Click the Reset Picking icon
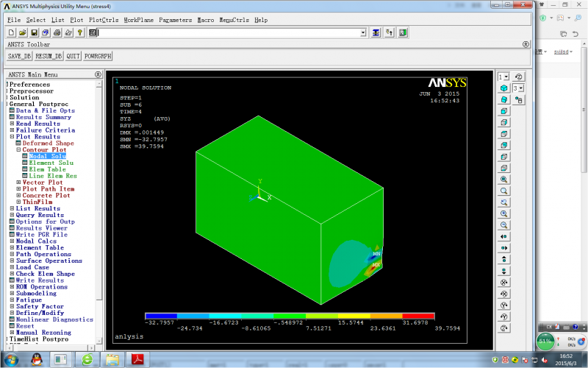This screenshot has width=588, height=368. [x=390, y=32]
